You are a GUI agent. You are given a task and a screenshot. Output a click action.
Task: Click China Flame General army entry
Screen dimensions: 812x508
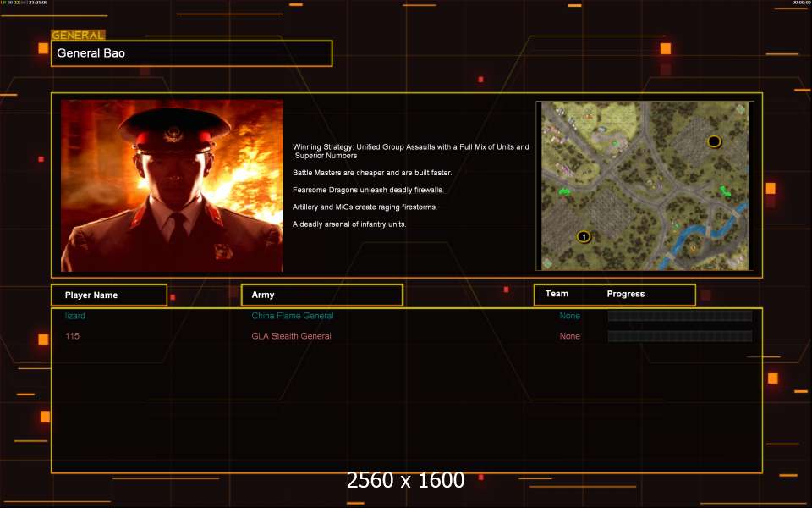293,316
